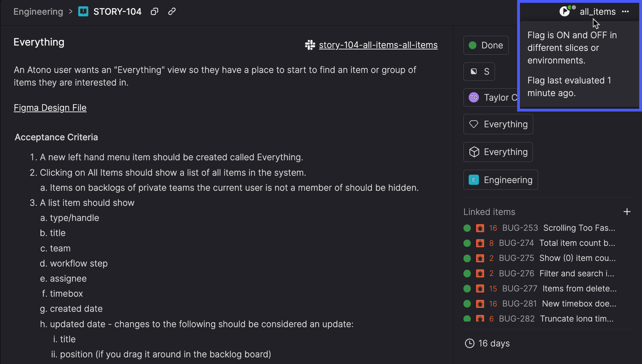This screenshot has height=364, width=642.
Task: Click green status dot of BUG-276
Action: pos(467,274)
